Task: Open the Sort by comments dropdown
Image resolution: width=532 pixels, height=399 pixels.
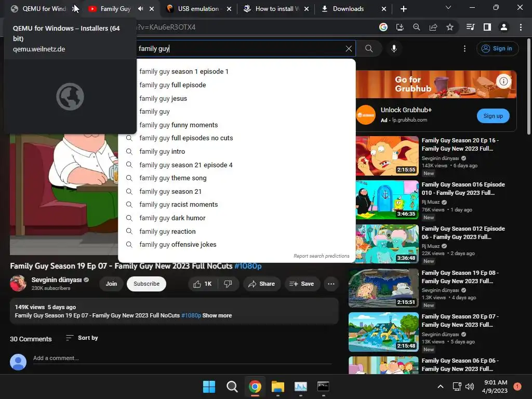Action: tap(82, 338)
